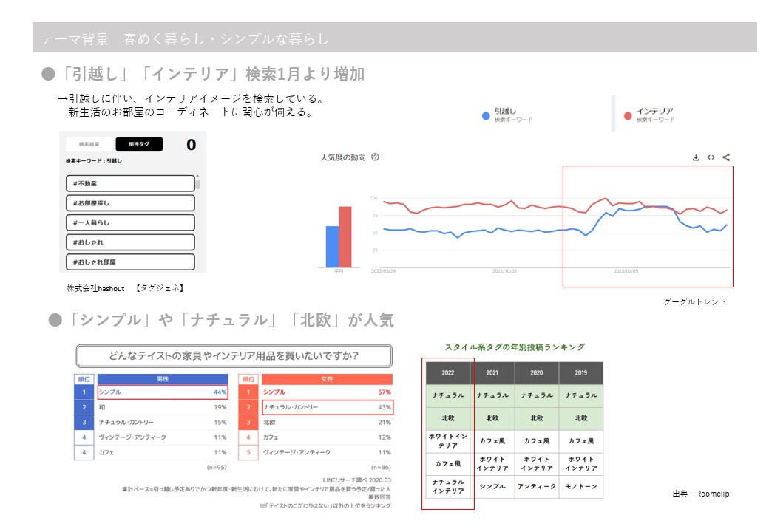Image resolution: width=769 pixels, height=532 pixels.
Task: Switch to the 検索結果 tab
Action: (x=89, y=144)
